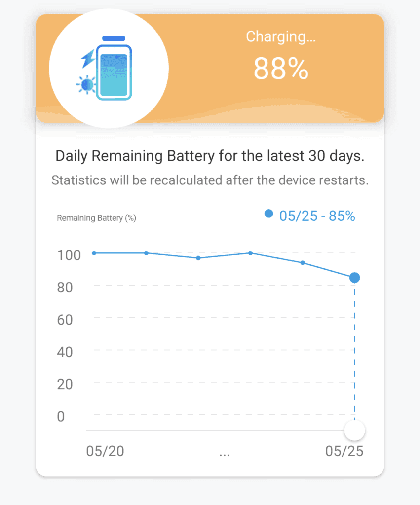
Task: Click the blue legend dot beside 05/25
Action: click(268, 214)
